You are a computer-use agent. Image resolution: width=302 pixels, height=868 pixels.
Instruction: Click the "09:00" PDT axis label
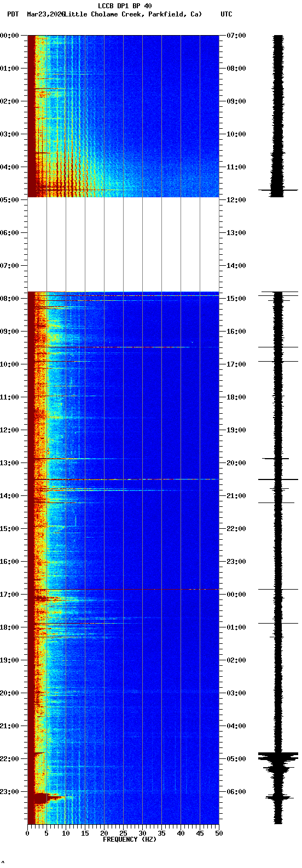(9, 332)
